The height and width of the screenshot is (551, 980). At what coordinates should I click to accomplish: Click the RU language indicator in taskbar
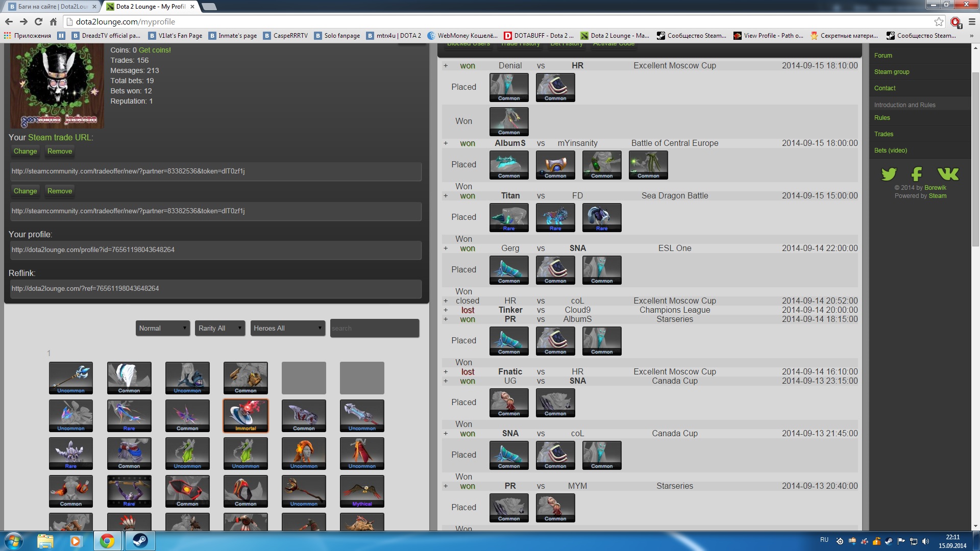point(824,540)
